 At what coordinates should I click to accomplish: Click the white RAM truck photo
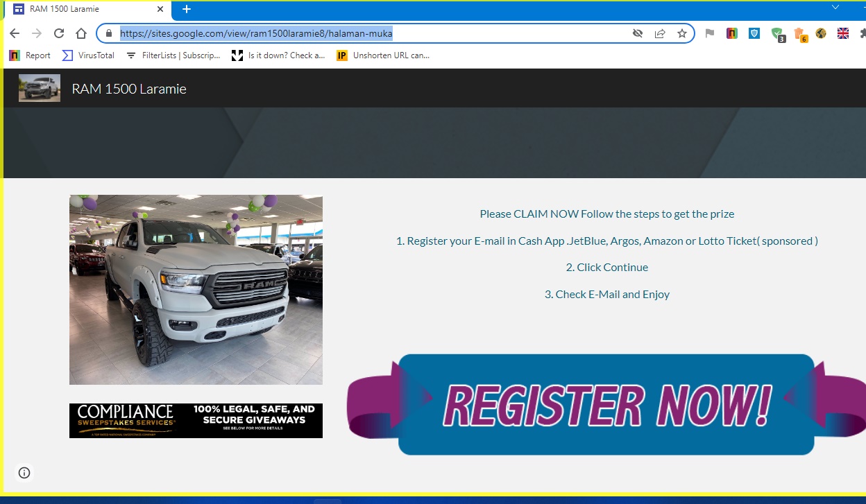coord(196,290)
